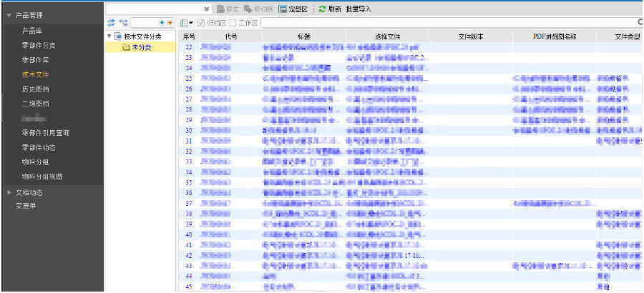Open 物料分组视图 in the sidebar

pyautogui.click(x=42, y=177)
